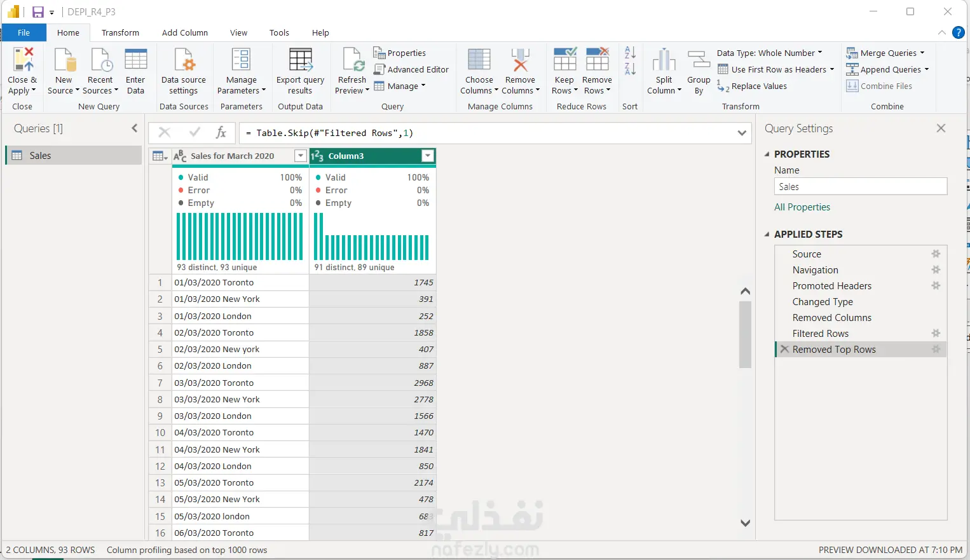
Task: Click the Refresh Preview icon
Action: click(x=353, y=60)
